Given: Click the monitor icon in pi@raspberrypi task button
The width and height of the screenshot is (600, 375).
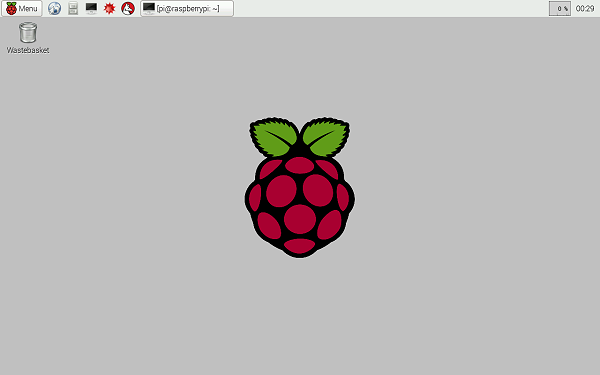Looking at the screenshot, I should coord(149,8).
